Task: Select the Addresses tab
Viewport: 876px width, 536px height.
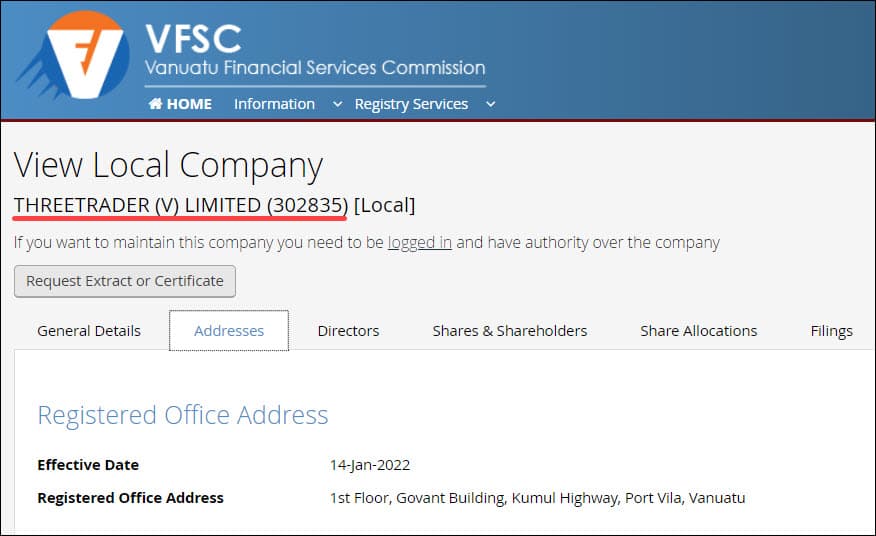Action: point(229,331)
